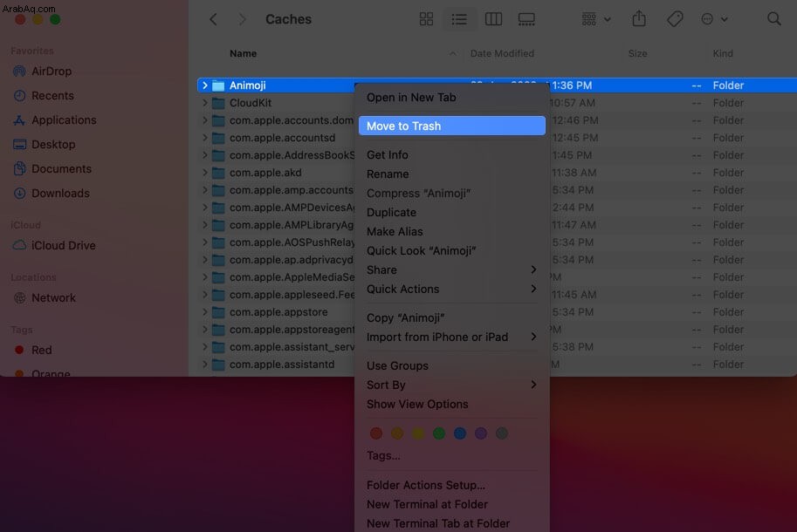
Task: Expand the com.apple.appstore folder
Action: point(204,311)
